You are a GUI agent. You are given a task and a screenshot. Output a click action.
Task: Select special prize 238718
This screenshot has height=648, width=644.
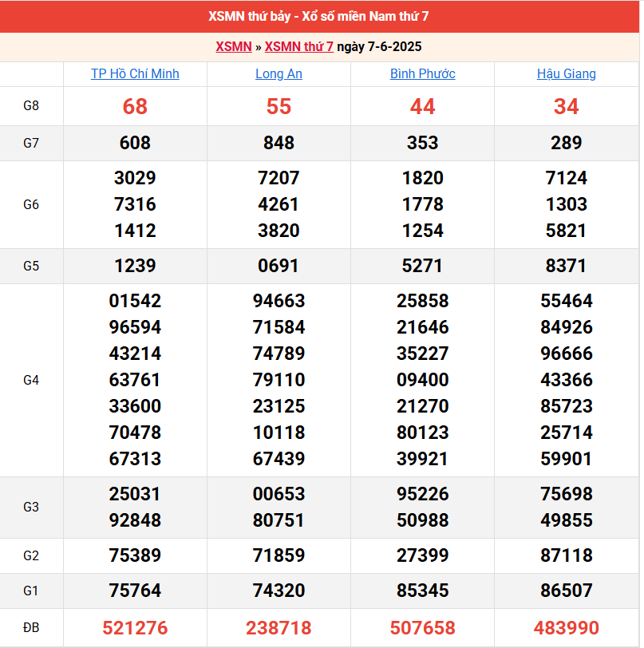coord(279,628)
